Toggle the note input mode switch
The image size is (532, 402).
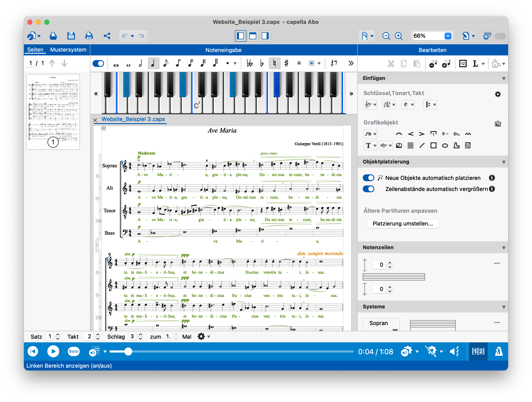(98, 64)
